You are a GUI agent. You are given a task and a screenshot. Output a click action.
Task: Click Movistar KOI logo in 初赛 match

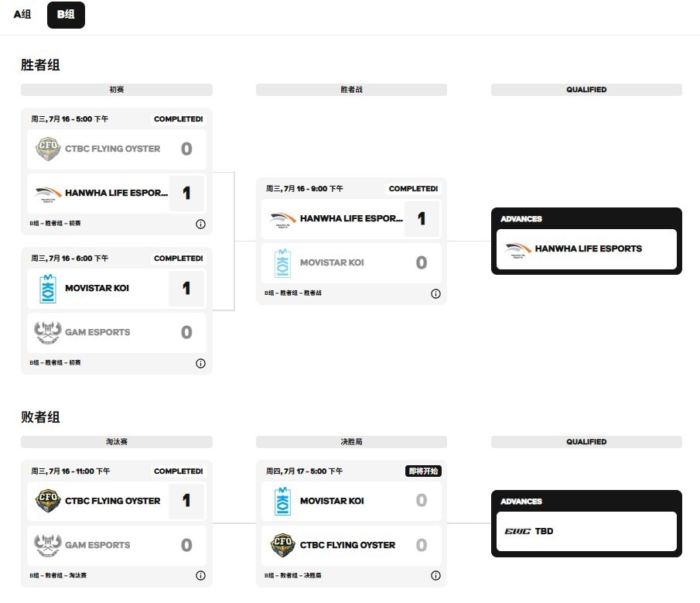pos(47,288)
